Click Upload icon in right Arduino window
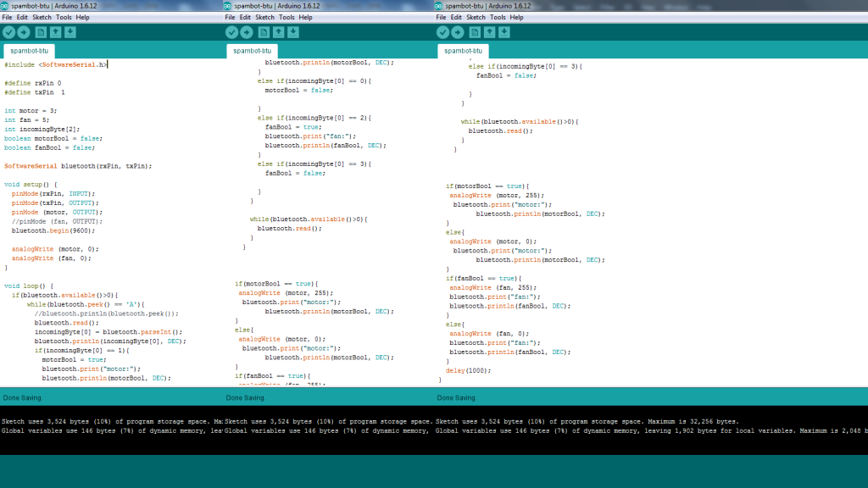868x488 pixels. (x=457, y=32)
